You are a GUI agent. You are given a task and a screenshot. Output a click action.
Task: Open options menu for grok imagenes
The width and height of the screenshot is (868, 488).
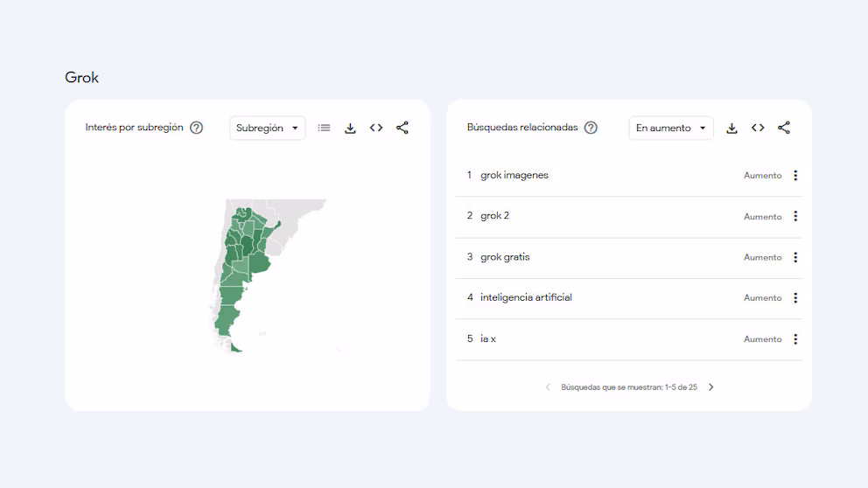(795, 176)
